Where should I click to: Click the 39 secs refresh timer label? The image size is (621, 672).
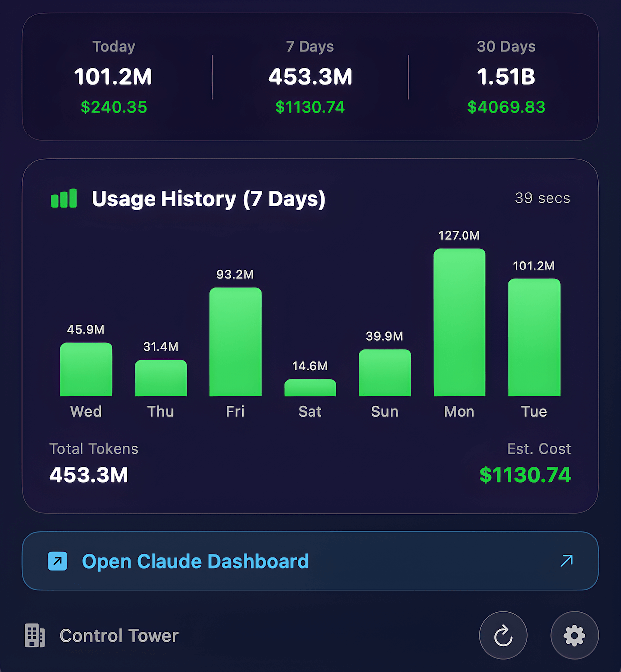pyautogui.click(x=542, y=198)
